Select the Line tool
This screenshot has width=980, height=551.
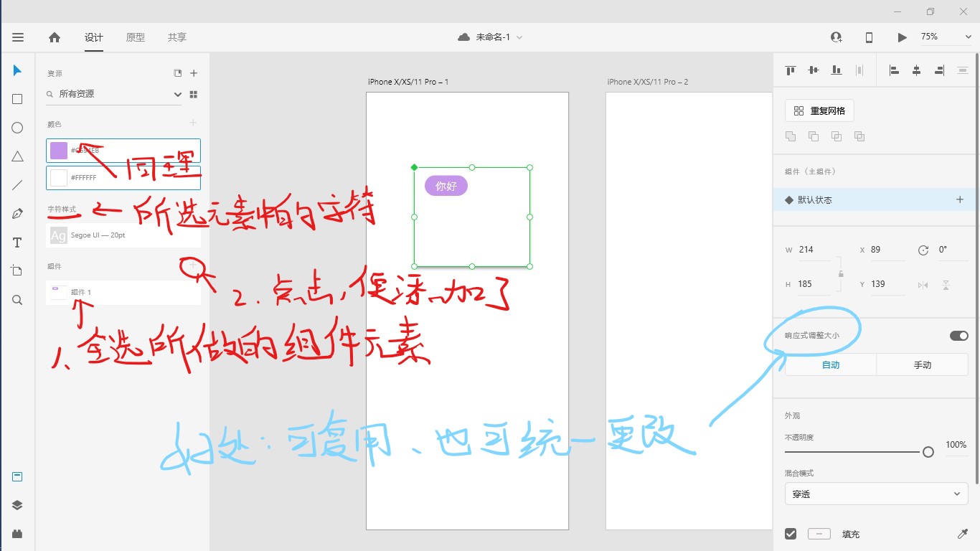[x=17, y=185]
